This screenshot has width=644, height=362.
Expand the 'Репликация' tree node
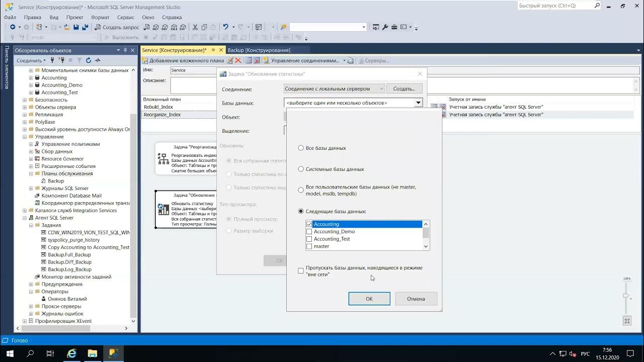[25, 115]
